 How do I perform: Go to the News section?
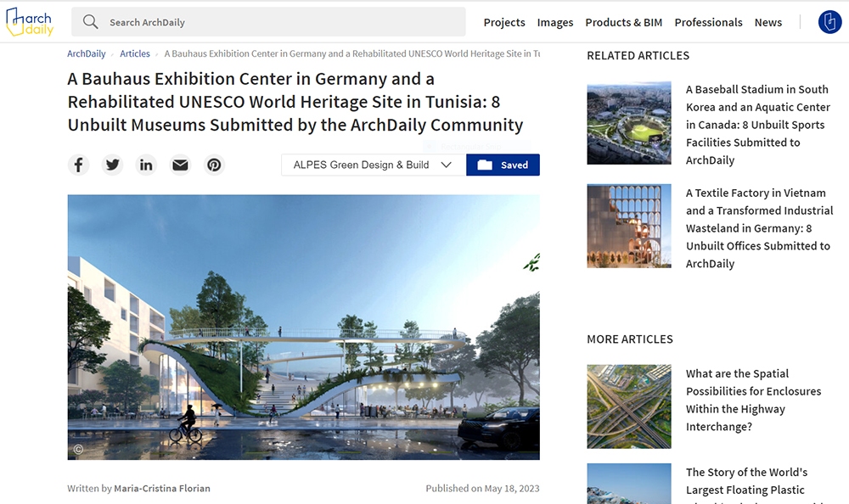click(x=767, y=22)
